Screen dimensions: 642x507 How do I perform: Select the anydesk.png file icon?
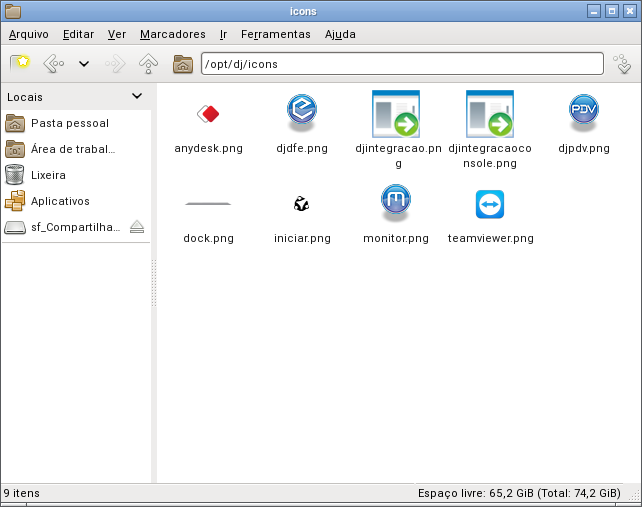click(x=208, y=114)
